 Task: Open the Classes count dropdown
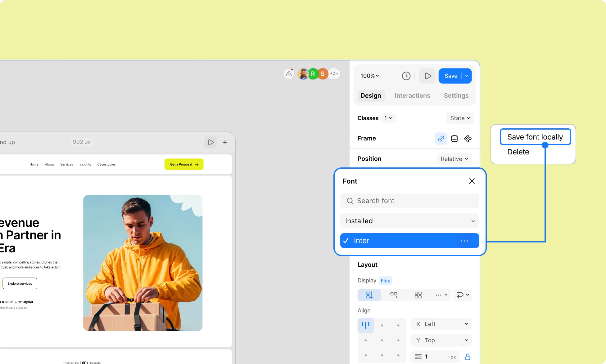(x=388, y=118)
